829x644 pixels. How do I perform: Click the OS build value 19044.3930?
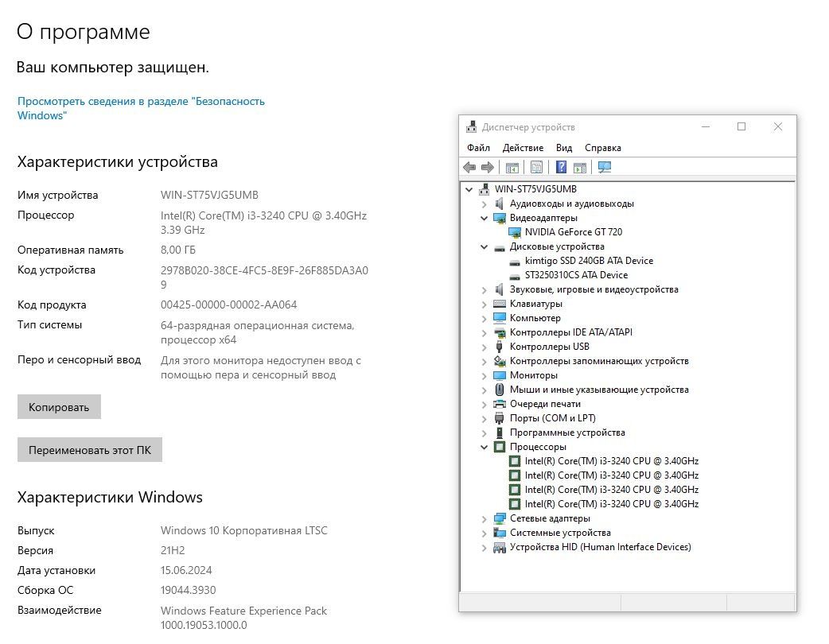tap(189, 590)
